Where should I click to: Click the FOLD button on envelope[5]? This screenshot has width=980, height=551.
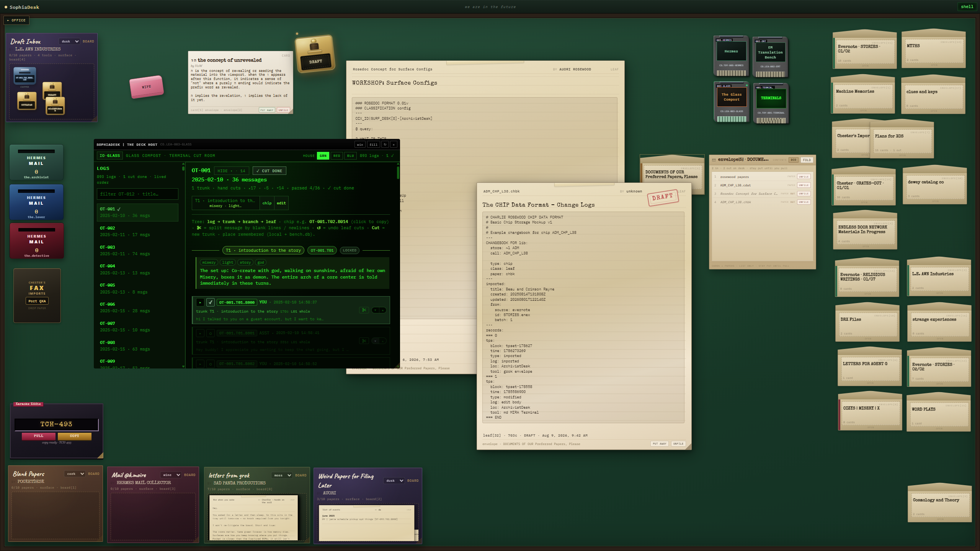(807, 160)
